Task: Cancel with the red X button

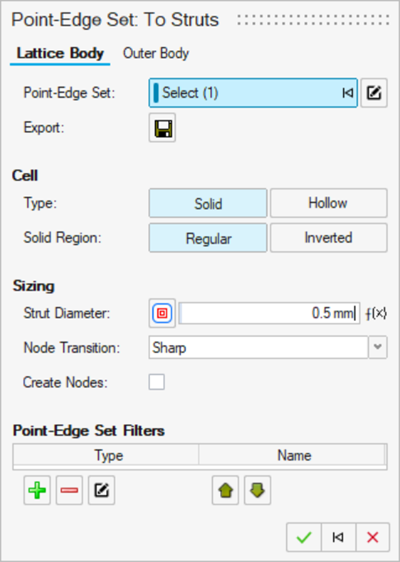Action: (x=373, y=537)
